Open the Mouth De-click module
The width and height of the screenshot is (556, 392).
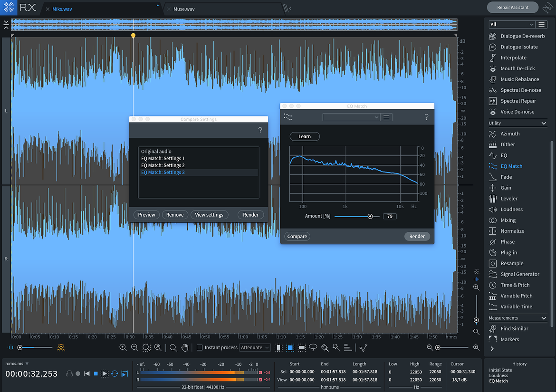512,68
